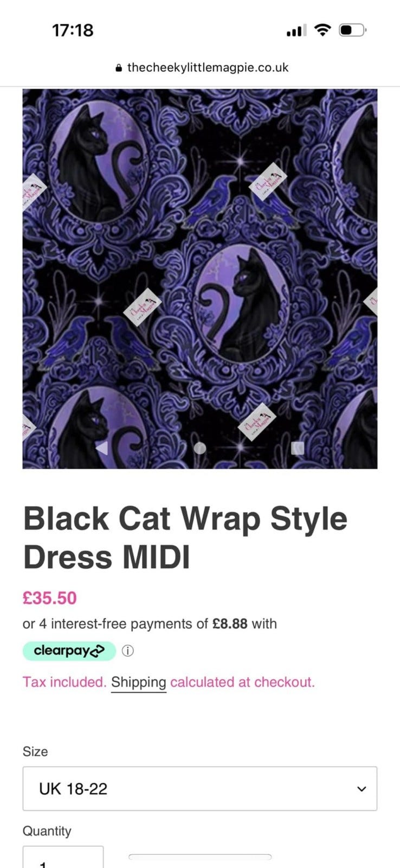Click the circle dot on product image
This screenshot has width=400, height=868.
click(200, 448)
